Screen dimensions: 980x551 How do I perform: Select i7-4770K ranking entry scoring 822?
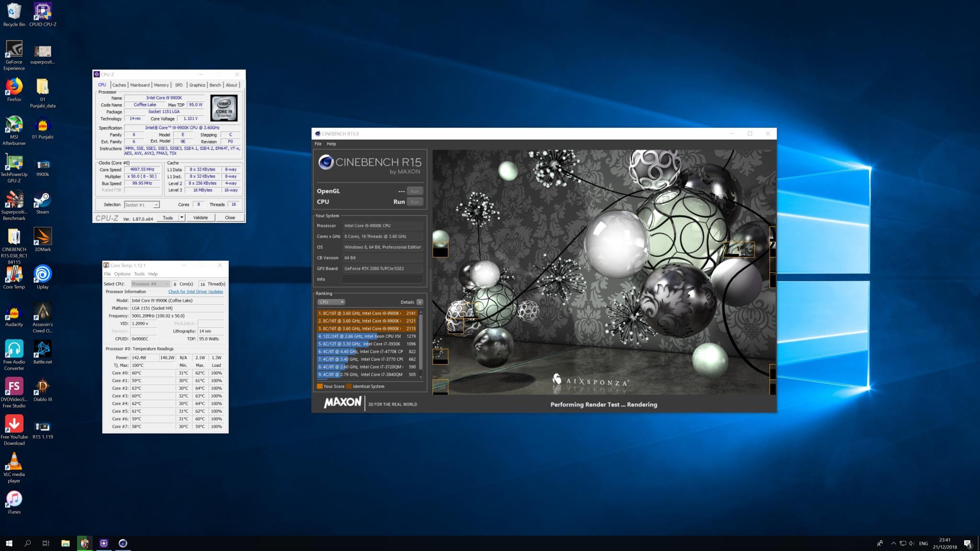(367, 352)
